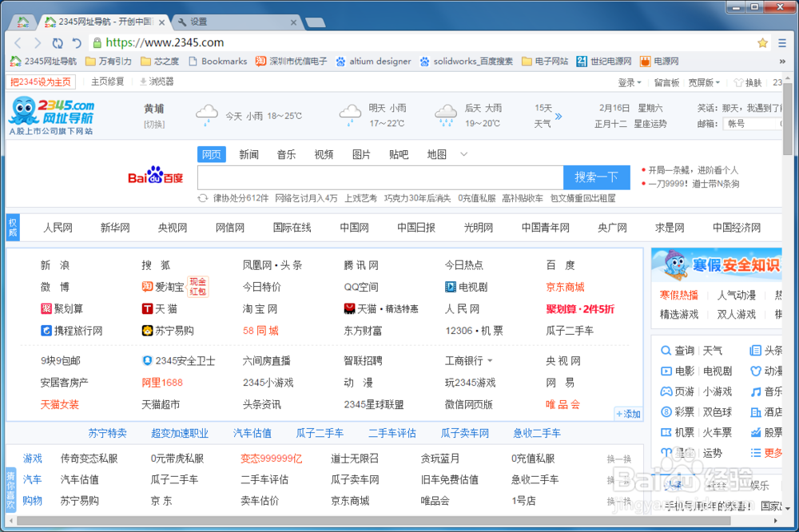Screen dimensions: 799x532
Task: Click the horizontal scrollbar thumb
Action: click(x=373, y=521)
